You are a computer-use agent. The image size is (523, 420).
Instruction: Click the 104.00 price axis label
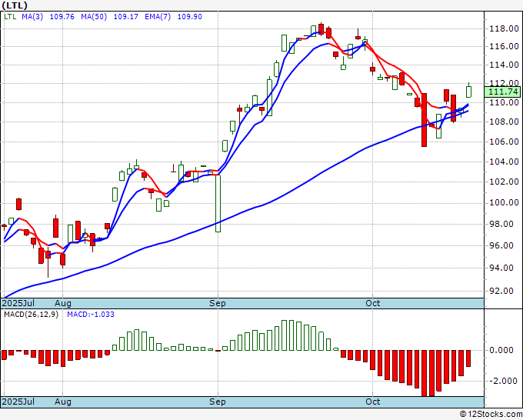504,162
